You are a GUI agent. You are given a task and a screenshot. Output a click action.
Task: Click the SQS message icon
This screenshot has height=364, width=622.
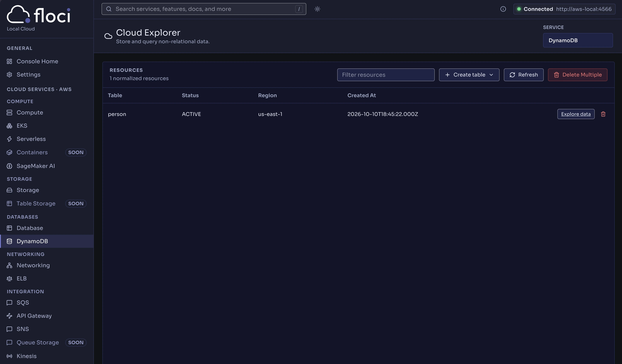pyautogui.click(x=9, y=303)
